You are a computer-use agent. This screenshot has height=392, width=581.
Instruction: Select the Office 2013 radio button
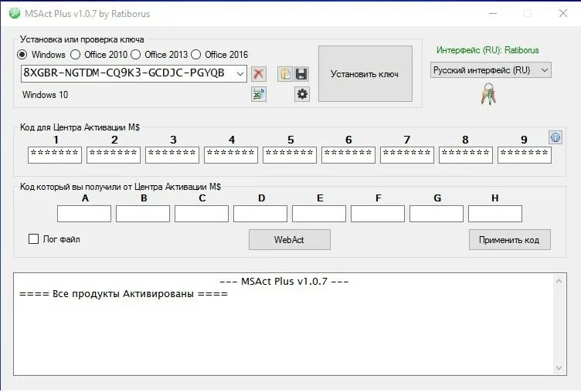point(136,55)
